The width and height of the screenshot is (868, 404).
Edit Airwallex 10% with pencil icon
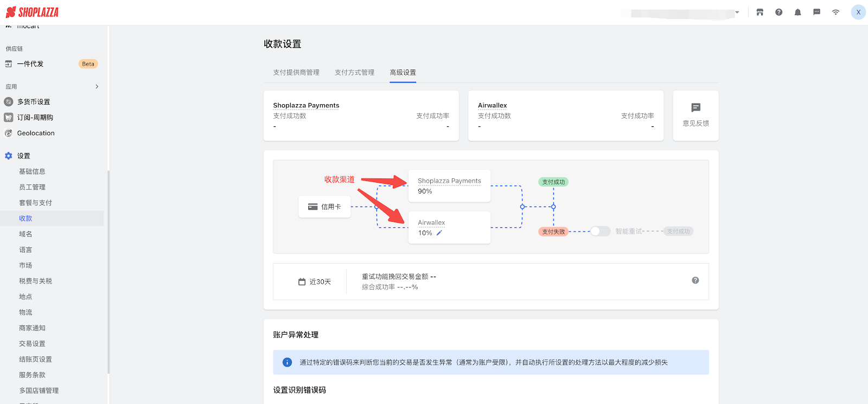pyautogui.click(x=439, y=233)
